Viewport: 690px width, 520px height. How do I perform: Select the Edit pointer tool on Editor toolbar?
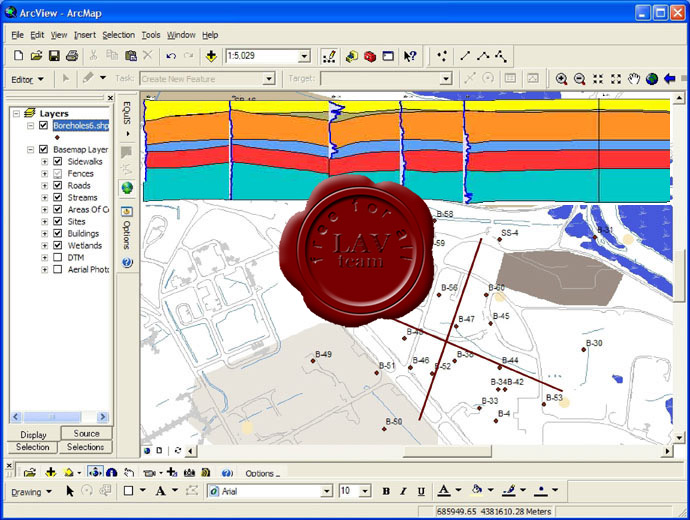click(x=66, y=79)
